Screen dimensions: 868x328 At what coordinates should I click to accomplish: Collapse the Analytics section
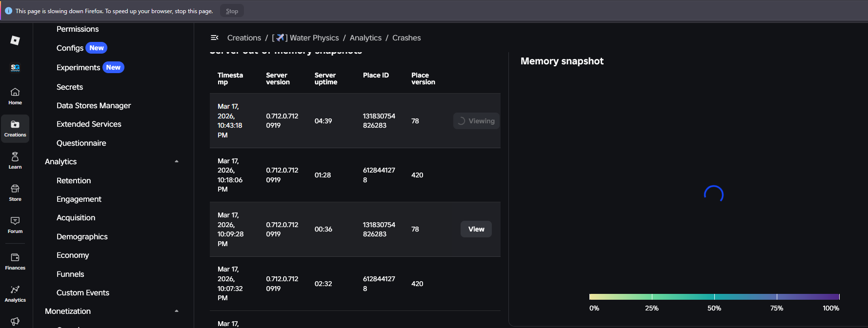click(177, 161)
